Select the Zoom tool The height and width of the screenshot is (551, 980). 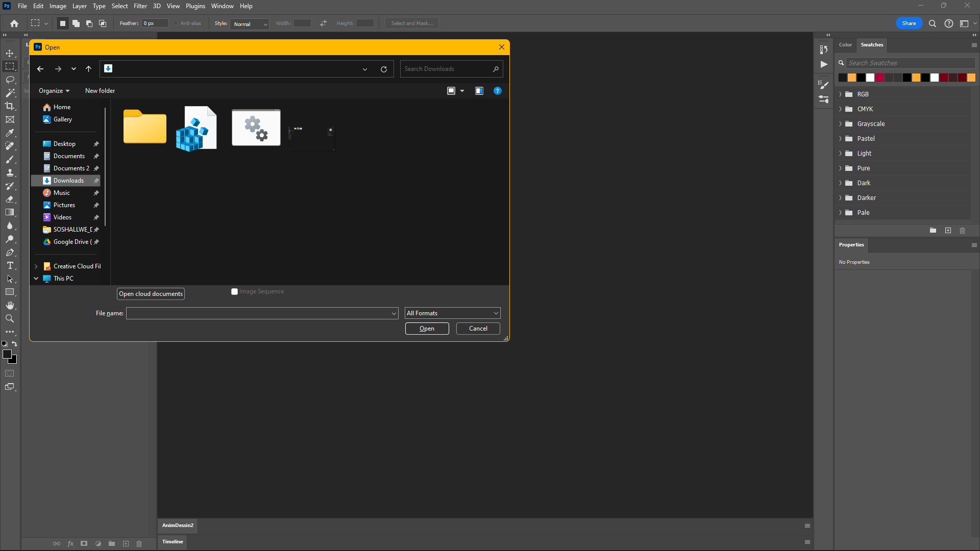10,318
